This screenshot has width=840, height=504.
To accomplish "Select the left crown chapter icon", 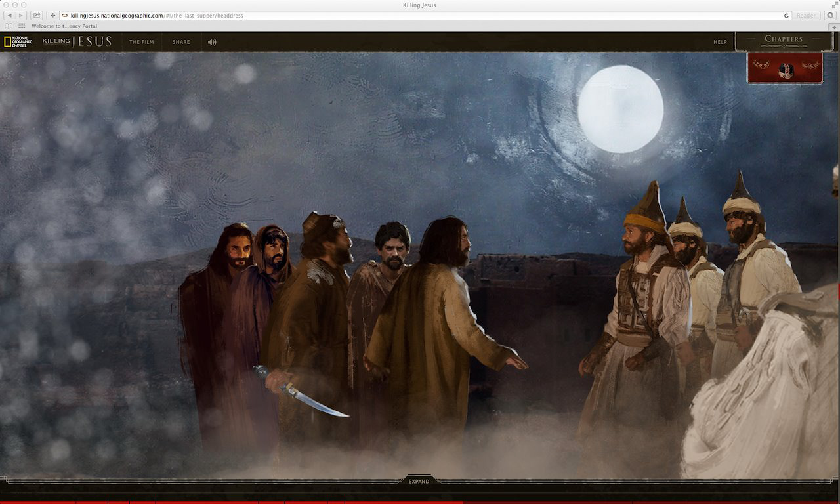I will 762,64.
